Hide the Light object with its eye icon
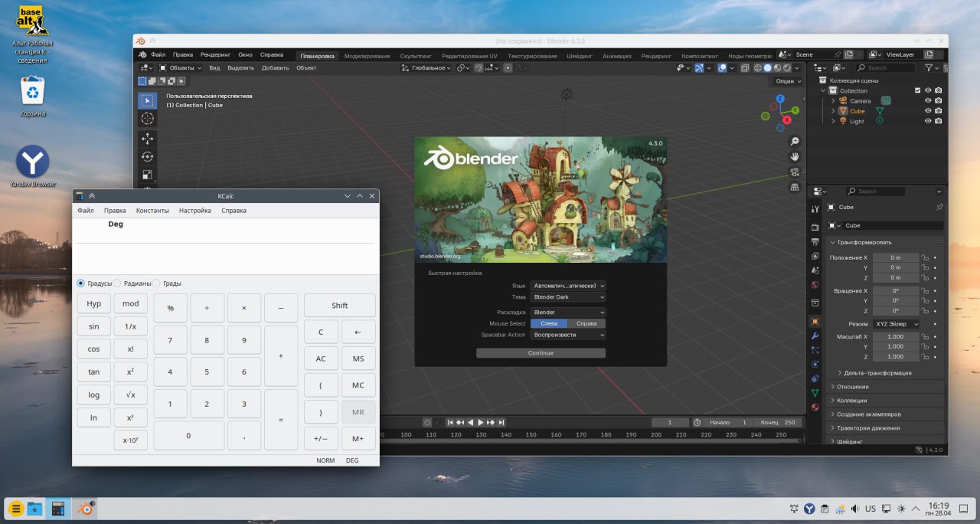 click(928, 121)
